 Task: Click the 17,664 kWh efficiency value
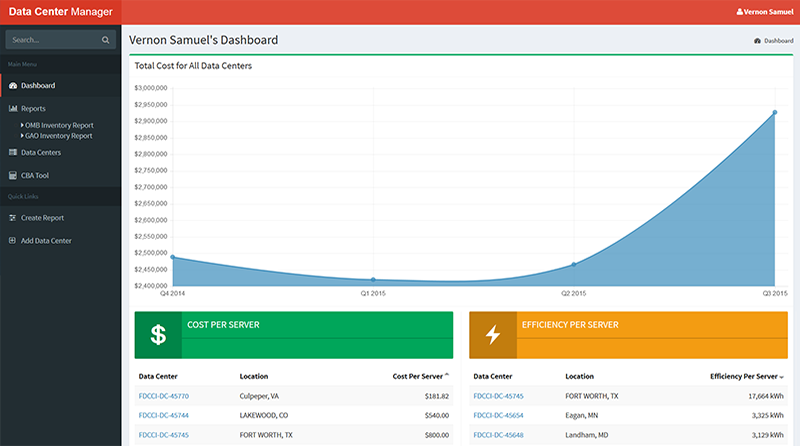[x=766, y=396]
